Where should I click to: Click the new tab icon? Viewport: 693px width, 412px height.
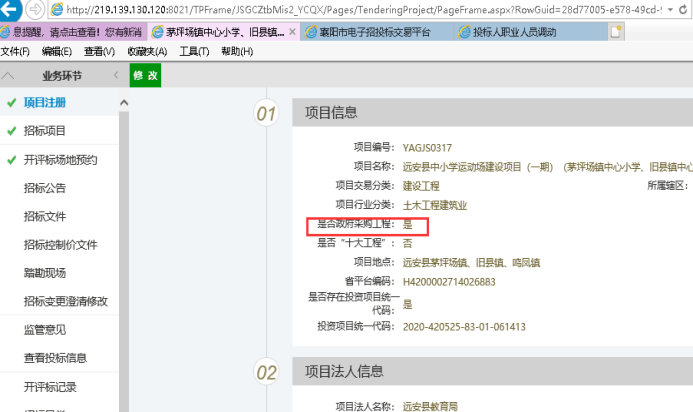617,32
